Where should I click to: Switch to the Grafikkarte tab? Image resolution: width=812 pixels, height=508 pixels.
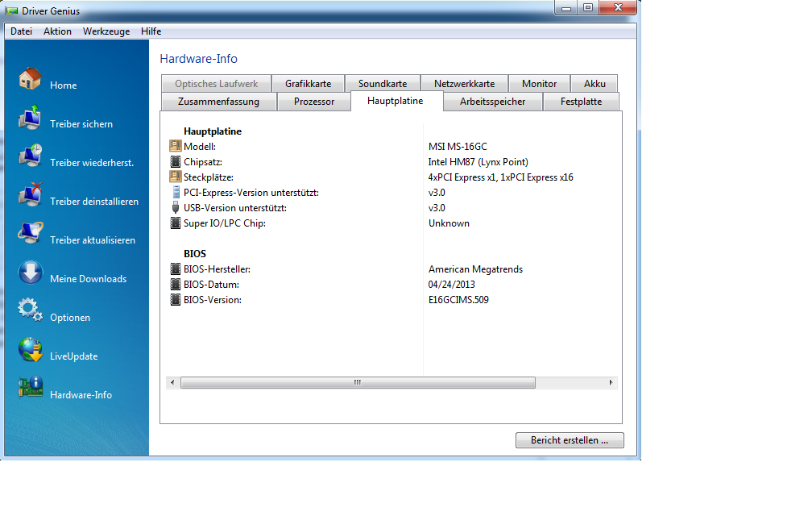pos(308,84)
